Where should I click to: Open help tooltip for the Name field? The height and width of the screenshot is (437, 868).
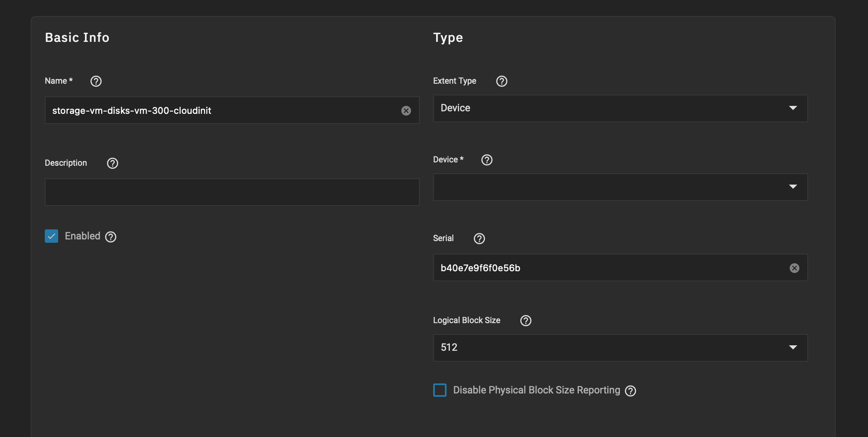coord(96,81)
